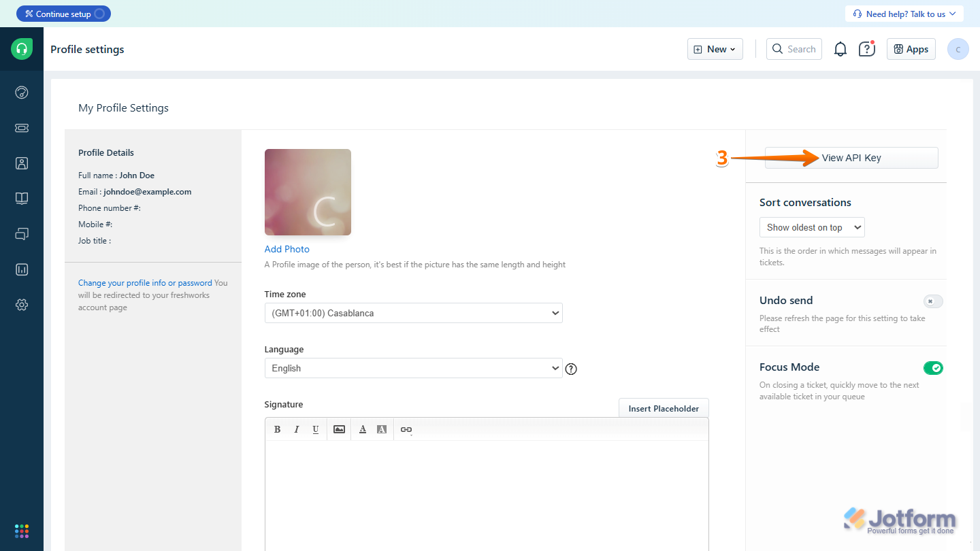
Task: Open the Time zone dropdown
Action: pos(413,313)
